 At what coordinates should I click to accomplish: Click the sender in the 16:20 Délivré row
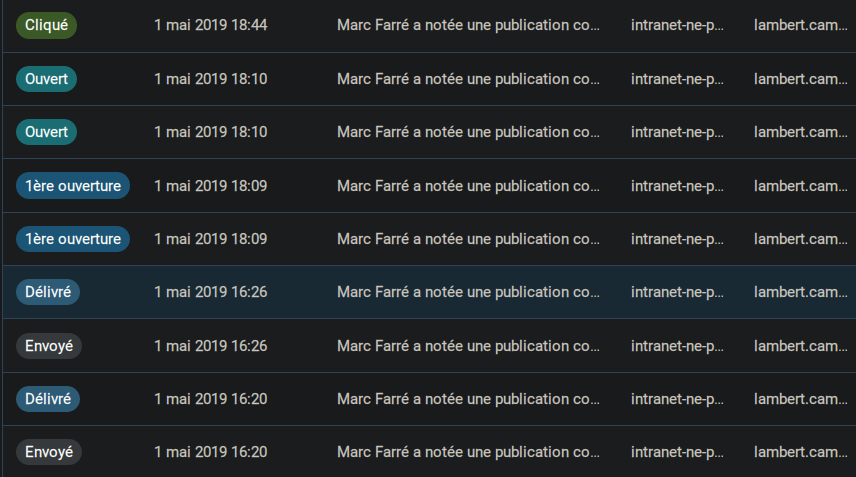point(677,399)
